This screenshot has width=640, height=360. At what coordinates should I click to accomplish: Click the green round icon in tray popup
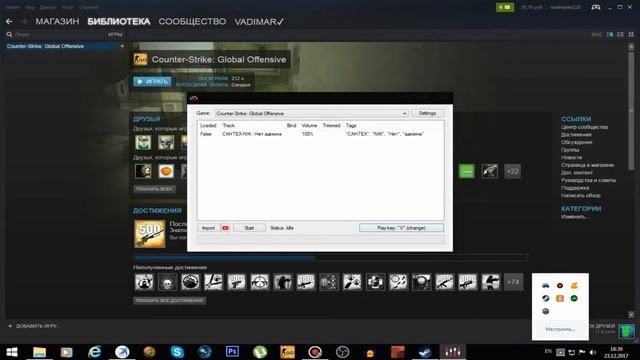point(574,298)
